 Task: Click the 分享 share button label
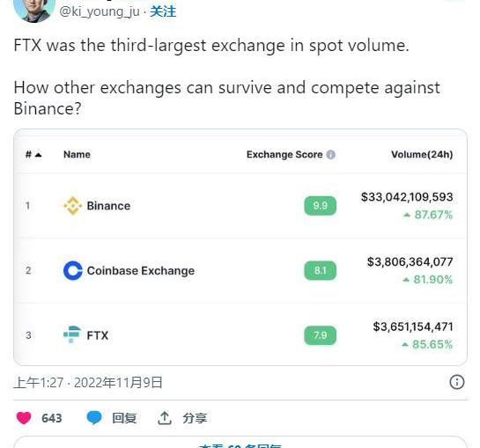195,418
